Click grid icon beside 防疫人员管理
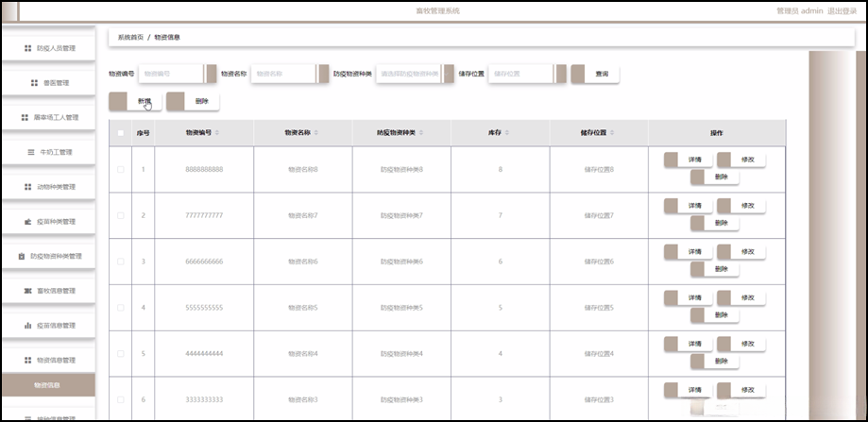Image resolution: width=868 pixels, height=422 pixels. click(27, 48)
